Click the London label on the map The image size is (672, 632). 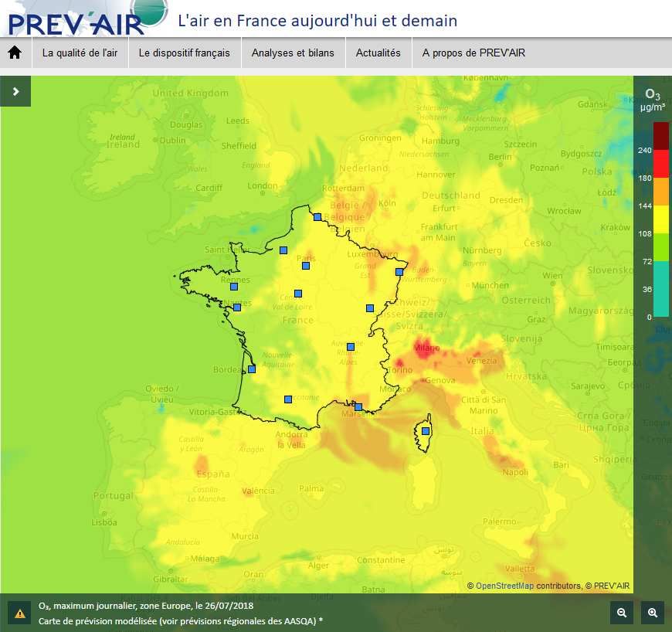tap(263, 185)
